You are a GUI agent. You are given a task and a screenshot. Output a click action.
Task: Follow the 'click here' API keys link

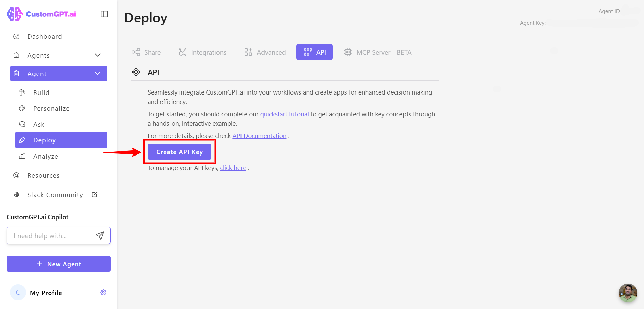[233, 168]
